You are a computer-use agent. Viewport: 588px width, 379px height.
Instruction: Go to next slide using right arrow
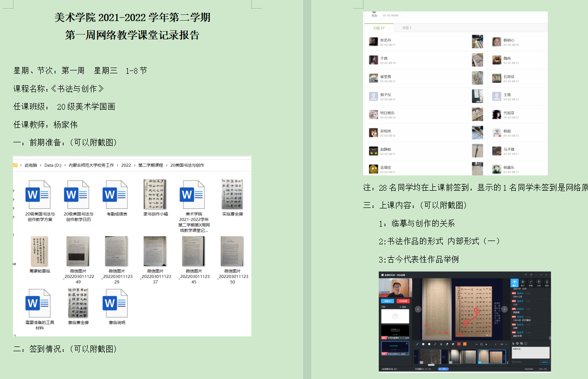pos(505,309)
